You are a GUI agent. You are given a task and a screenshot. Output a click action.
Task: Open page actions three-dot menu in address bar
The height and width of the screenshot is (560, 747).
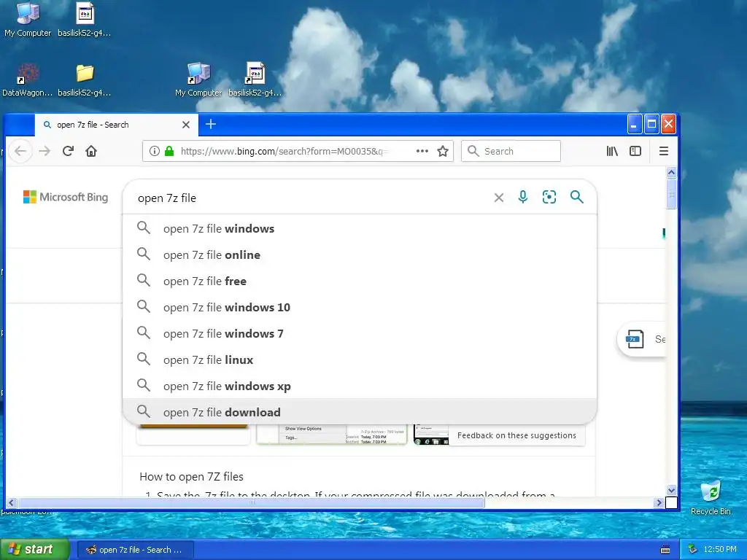click(422, 151)
